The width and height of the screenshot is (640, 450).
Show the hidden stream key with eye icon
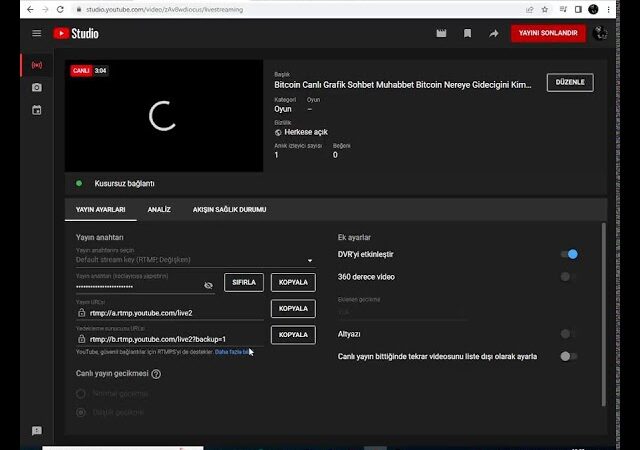[208, 285]
